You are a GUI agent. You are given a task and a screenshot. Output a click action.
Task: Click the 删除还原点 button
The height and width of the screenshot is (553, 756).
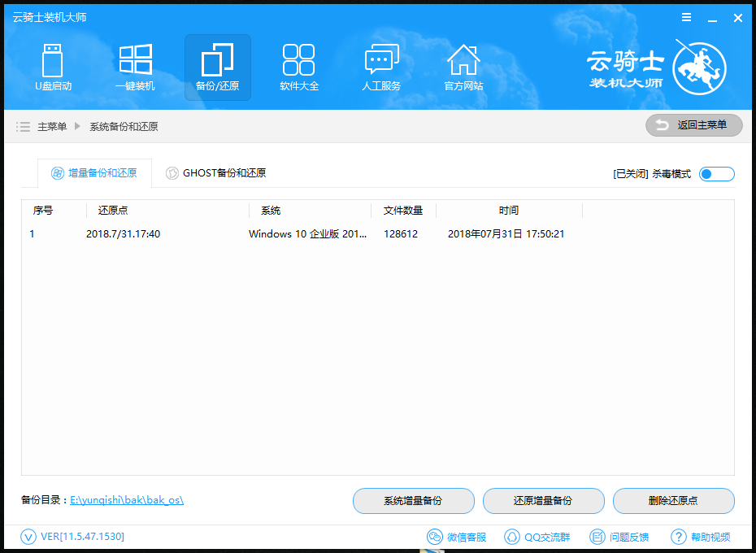[674, 501]
